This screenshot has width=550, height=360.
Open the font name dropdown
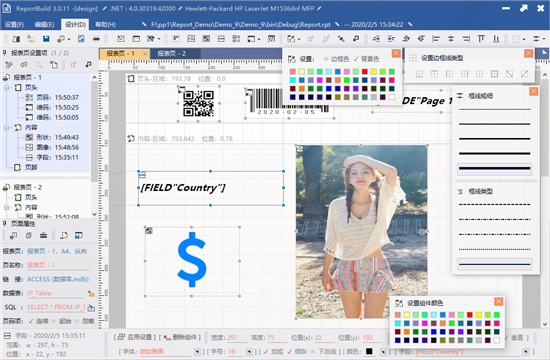click(197, 351)
